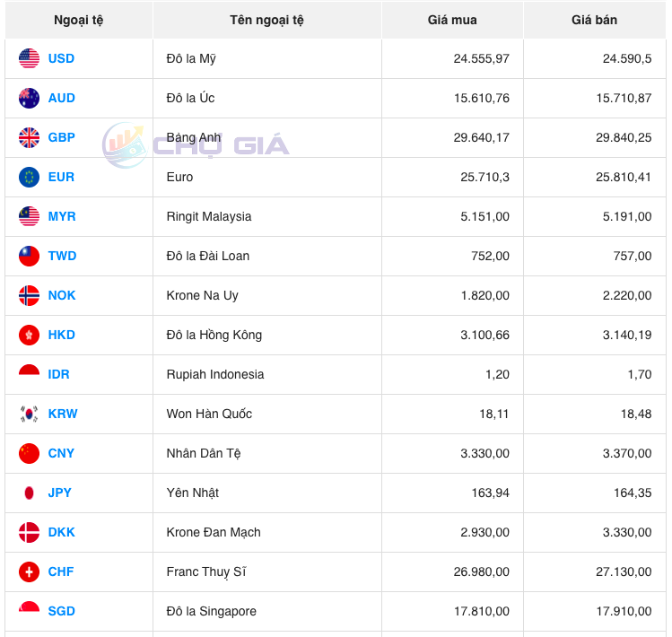
Task: Click the UK flag beside GBP
Action: pos(29,137)
